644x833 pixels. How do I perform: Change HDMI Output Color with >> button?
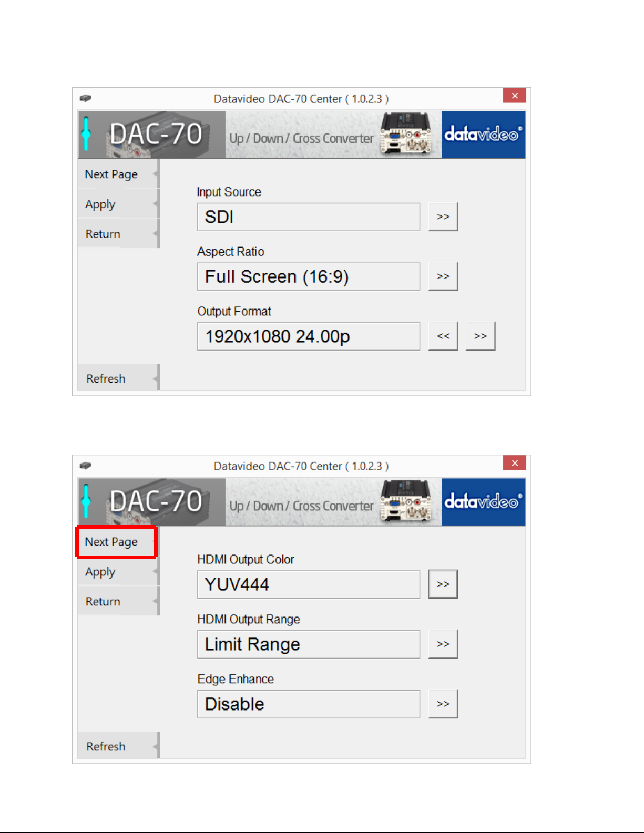tap(443, 584)
